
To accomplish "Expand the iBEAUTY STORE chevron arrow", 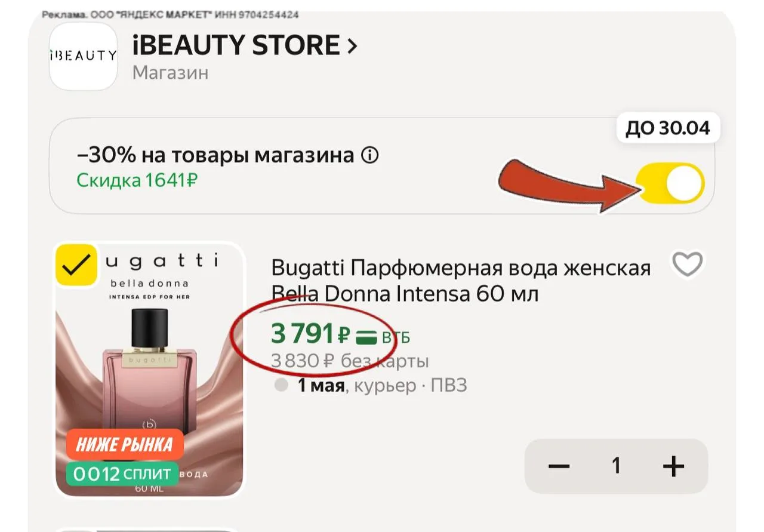I will [x=352, y=46].
